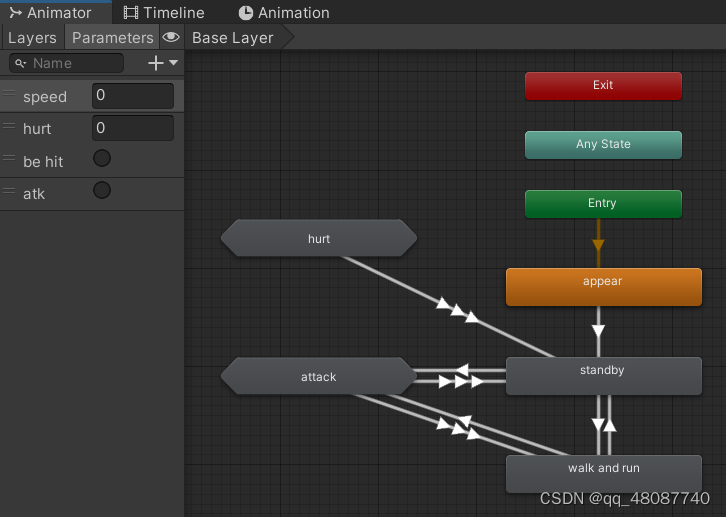Select the hurt blend tree node
The height and width of the screenshot is (517, 726).
(319, 238)
